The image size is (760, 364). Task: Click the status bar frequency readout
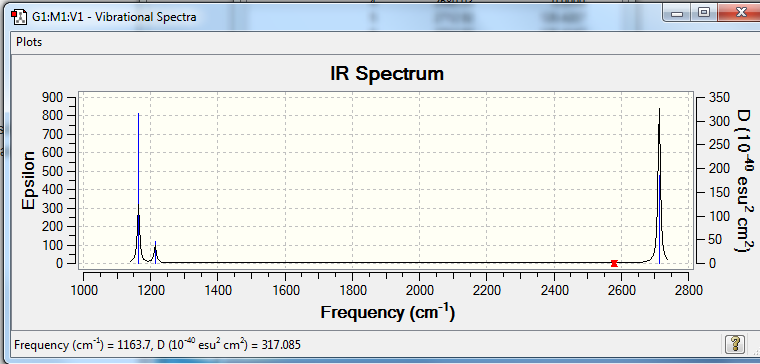tap(158, 345)
